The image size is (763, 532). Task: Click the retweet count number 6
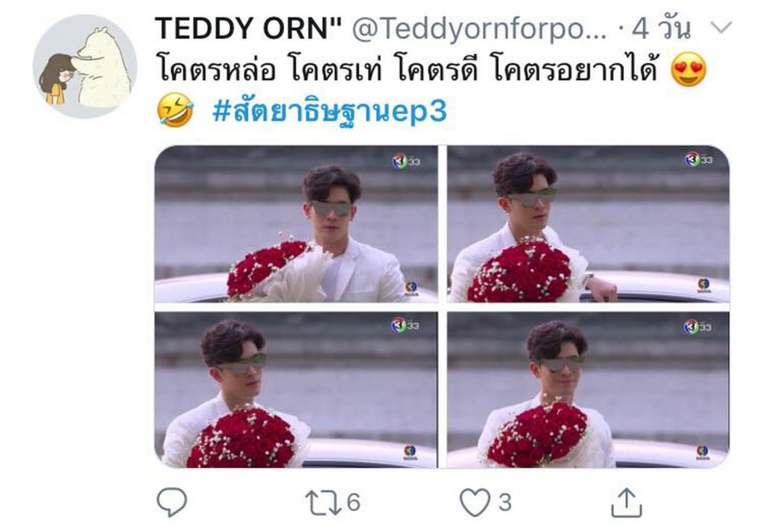click(353, 502)
